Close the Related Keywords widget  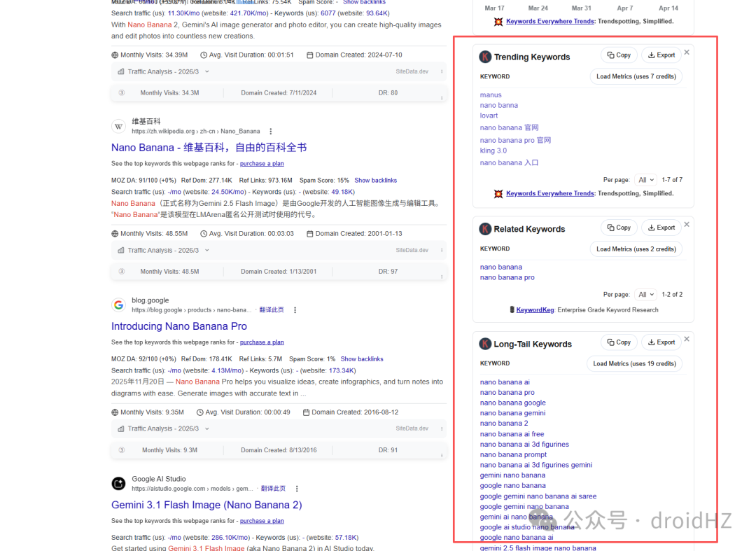click(687, 224)
